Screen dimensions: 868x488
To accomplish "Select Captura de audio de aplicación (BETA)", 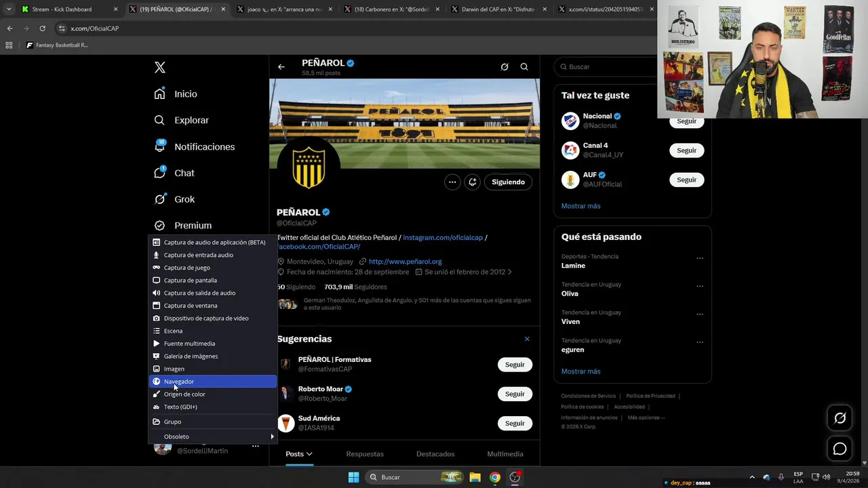I will pos(213,243).
